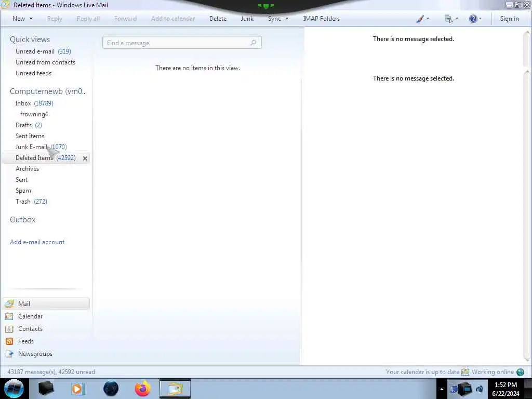The width and height of the screenshot is (532, 399).
Task: Open the Sent Items folder
Action: [x=30, y=136]
